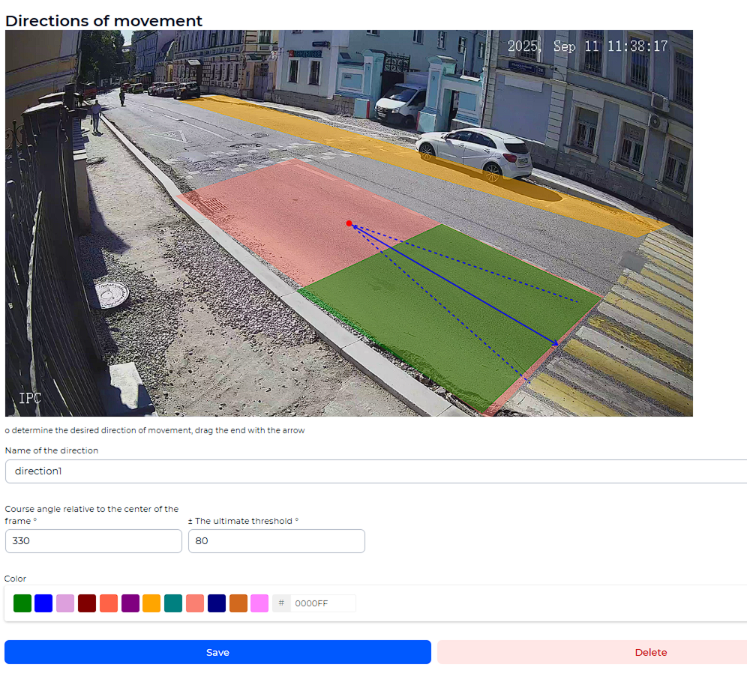Select the green color swatch
Image resolution: width=747 pixels, height=700 pixels.
click(x=22, y=603)
